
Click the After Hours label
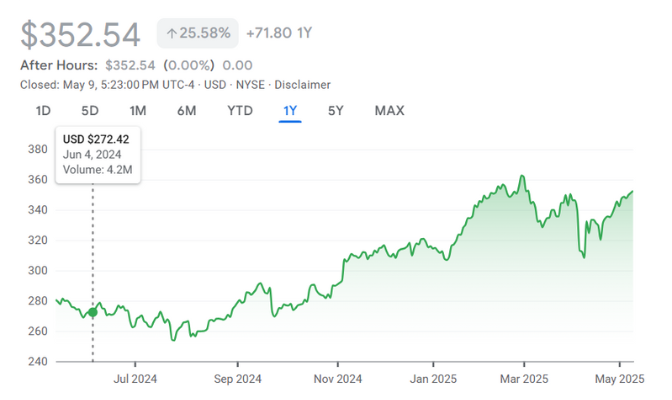tap(59, 65)
